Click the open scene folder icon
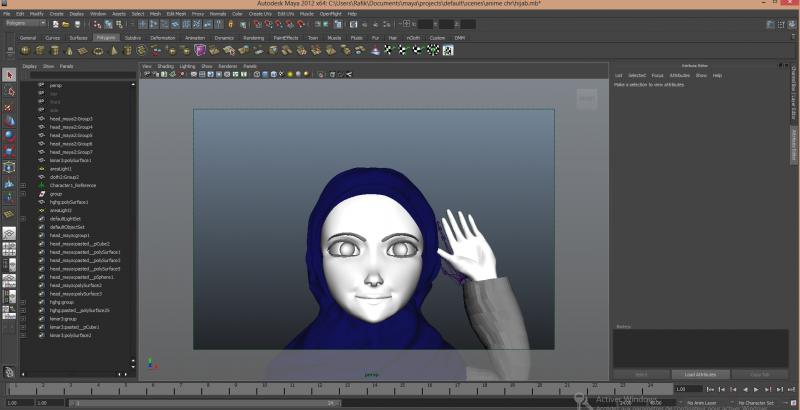This screenshot has height=410, width=800. tap(66, 23)
